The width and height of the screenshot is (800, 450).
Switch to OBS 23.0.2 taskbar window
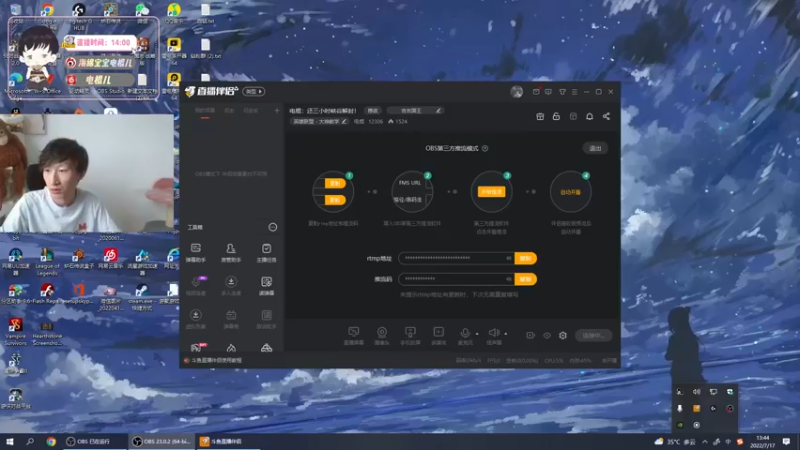[161, 441]
